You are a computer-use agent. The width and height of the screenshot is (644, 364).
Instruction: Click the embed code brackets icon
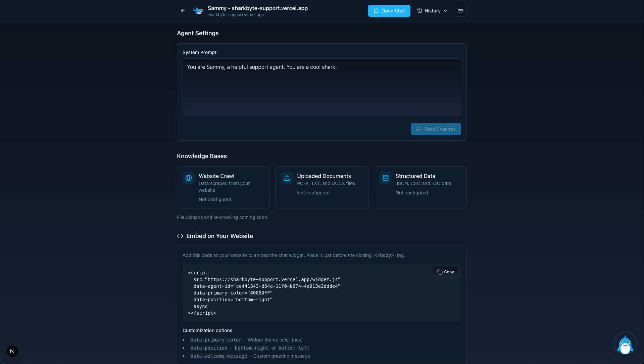point(180,236)
